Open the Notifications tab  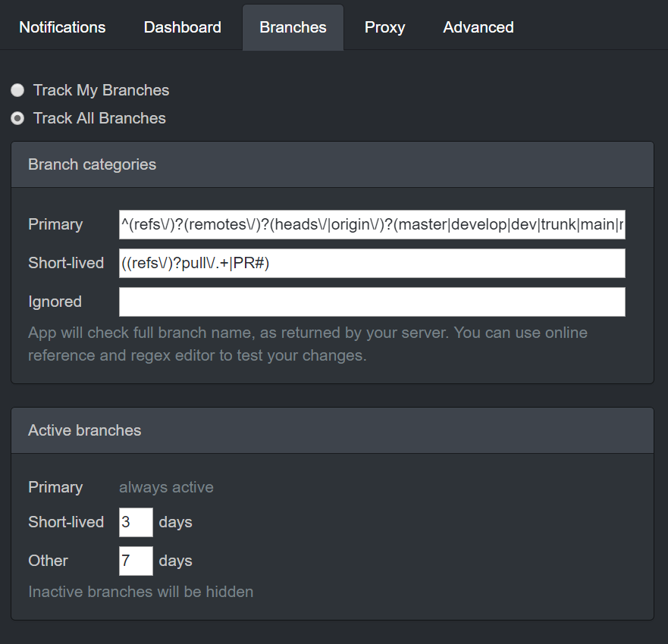(62, 27)
